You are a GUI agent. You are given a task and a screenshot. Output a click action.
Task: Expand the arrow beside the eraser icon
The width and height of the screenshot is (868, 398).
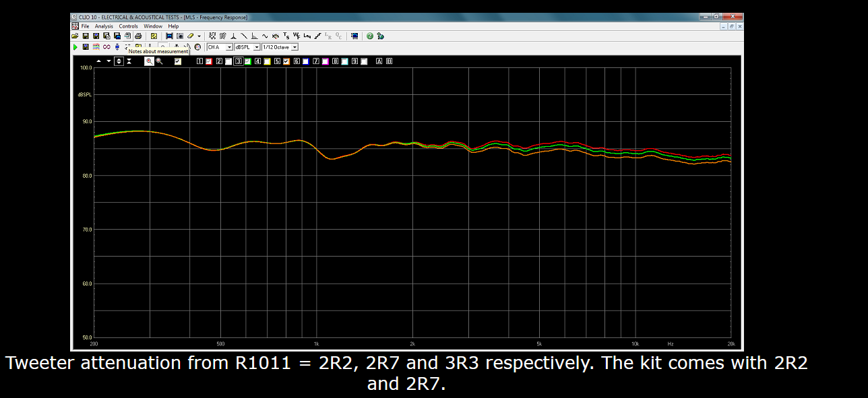(x=199, y=36)
